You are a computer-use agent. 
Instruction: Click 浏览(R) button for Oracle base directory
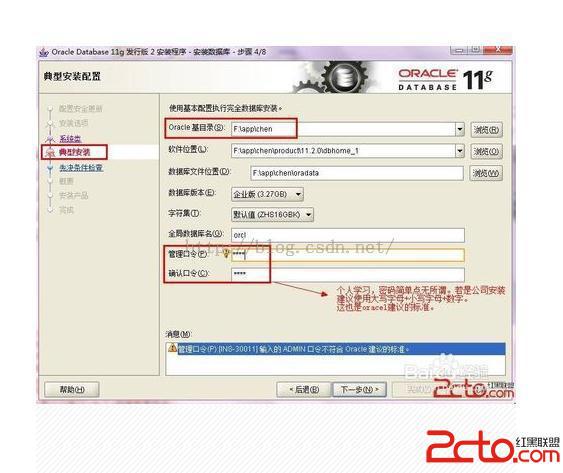pos(486,130)
